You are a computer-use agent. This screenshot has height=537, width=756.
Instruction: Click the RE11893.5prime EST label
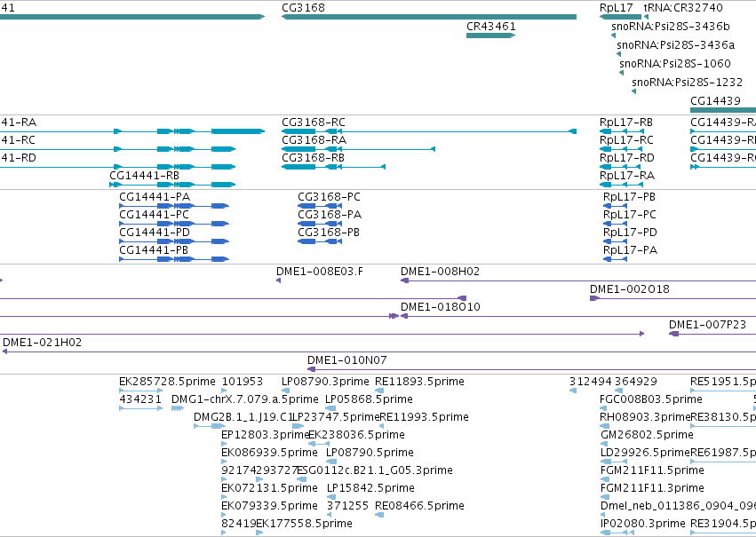[419, 382]
